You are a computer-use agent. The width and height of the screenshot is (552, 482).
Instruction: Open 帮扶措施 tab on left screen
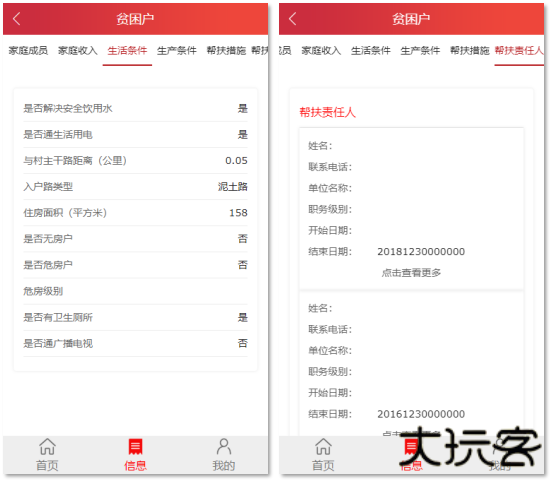coord(226,51)
